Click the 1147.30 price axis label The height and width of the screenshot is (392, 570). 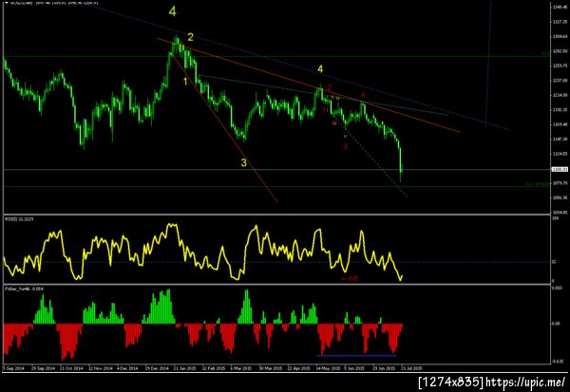560,140
